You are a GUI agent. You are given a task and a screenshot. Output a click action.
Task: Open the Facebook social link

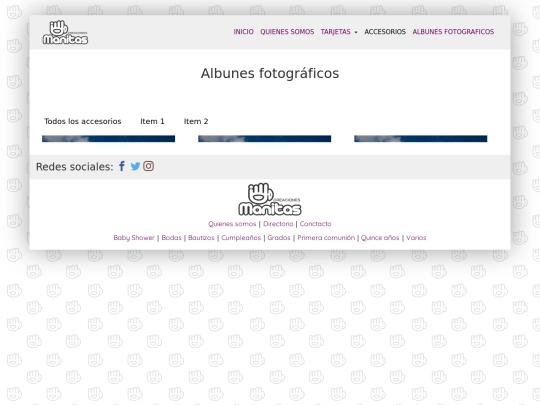pos(122,166)
